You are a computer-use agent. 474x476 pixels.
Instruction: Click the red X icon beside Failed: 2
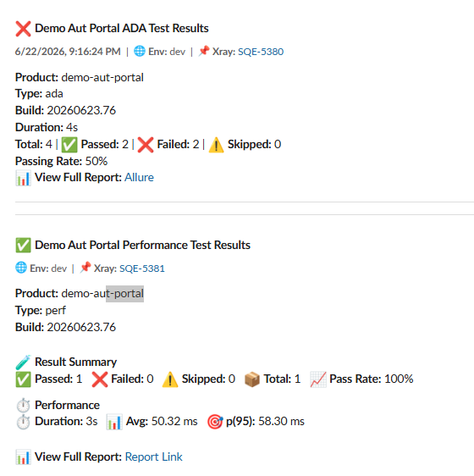click(146, 145)
